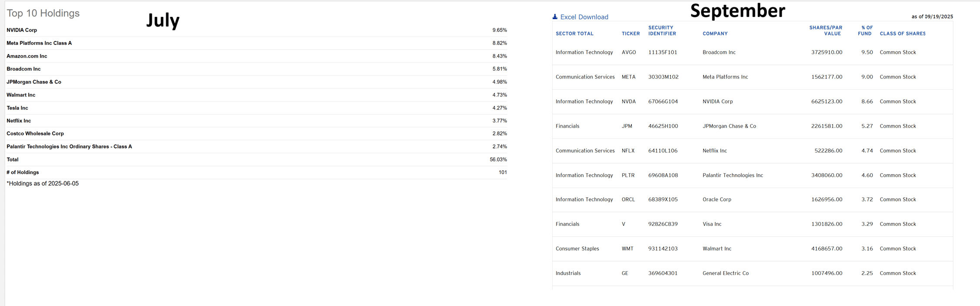Click security identifier 92826C839

point(663,224)
